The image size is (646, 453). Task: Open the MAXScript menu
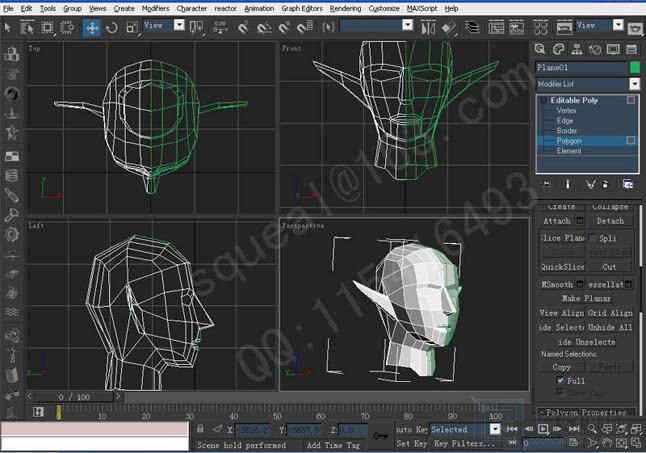pyautogui.click(x=422, y=8)
